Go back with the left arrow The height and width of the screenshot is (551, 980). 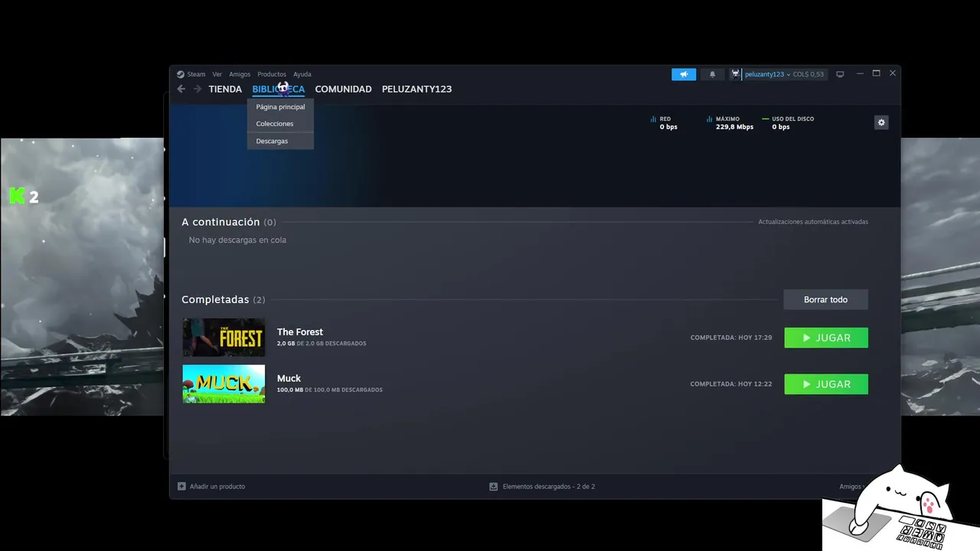(181, 89)
